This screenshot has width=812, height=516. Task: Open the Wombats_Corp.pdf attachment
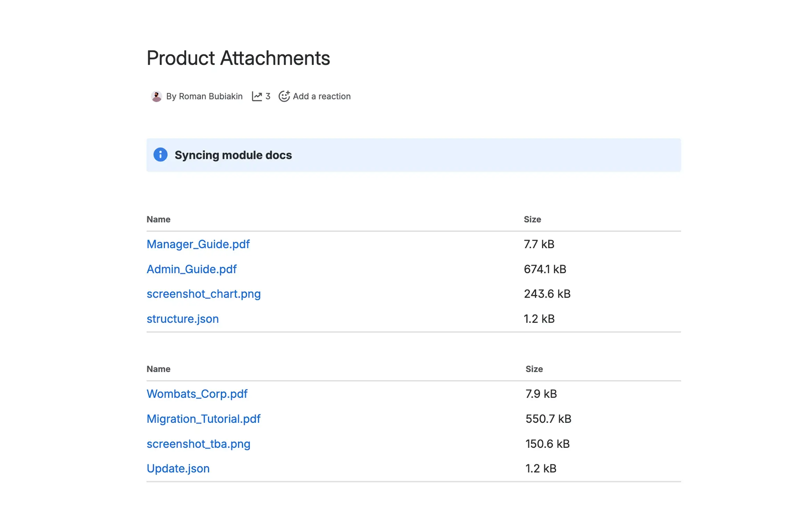[197, 394]
